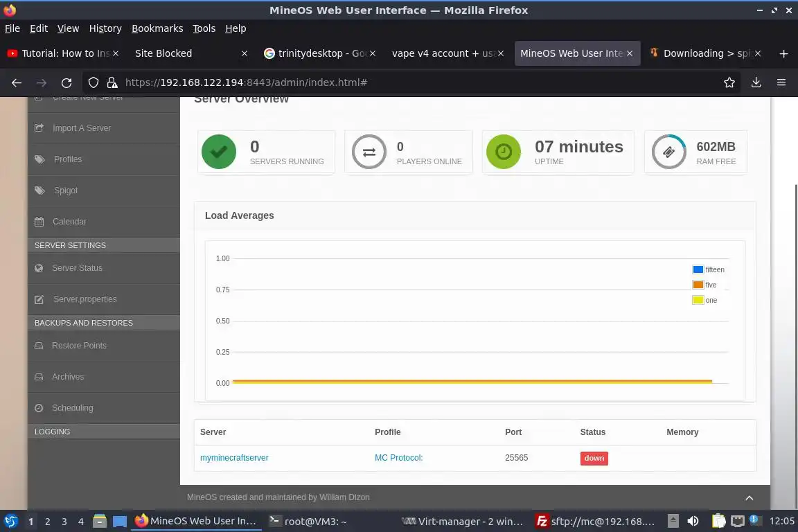The height and width of the screenshot is (532, 798).
Task: Open the Help menu
Action: pos(236,28)
